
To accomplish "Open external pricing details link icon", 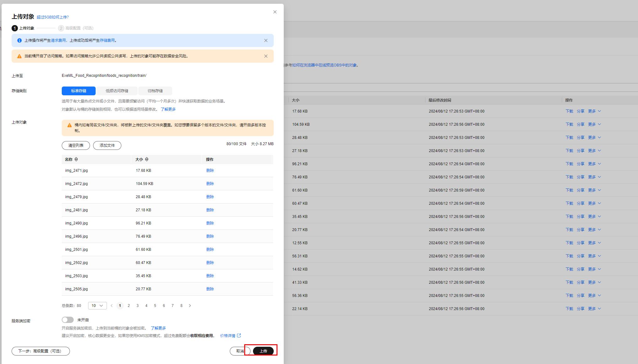I will click(x=239, y=335).
